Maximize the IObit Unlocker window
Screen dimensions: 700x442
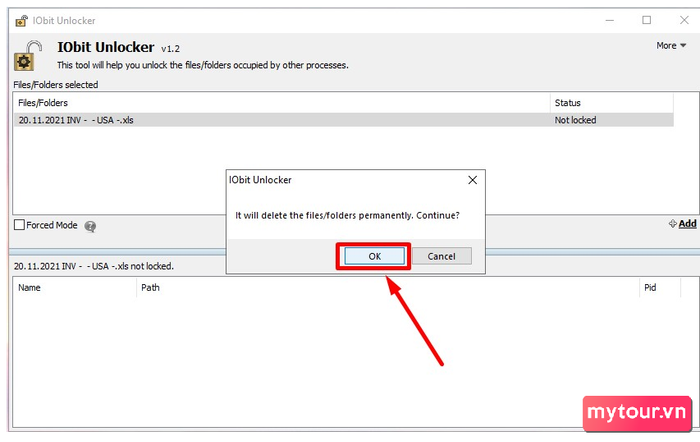(x=646, y=20)
